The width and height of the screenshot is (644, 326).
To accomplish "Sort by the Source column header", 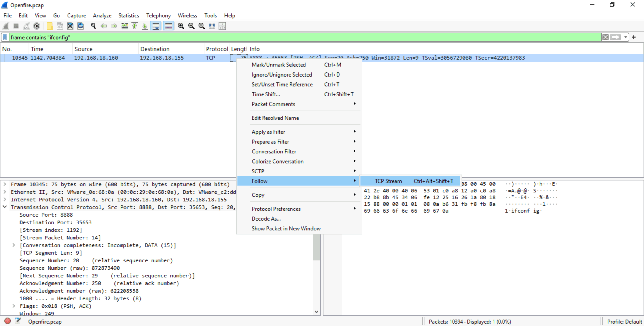I will point(106,49).
